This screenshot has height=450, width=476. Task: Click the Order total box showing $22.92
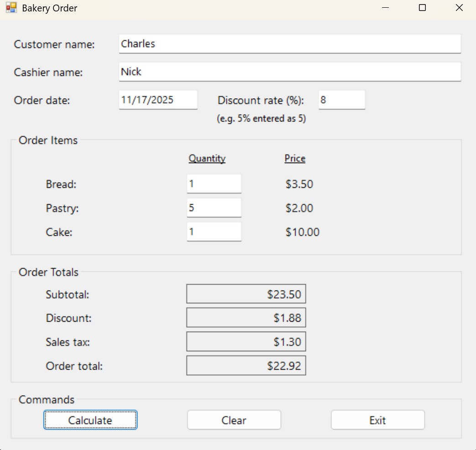click(x=246, y=365)
